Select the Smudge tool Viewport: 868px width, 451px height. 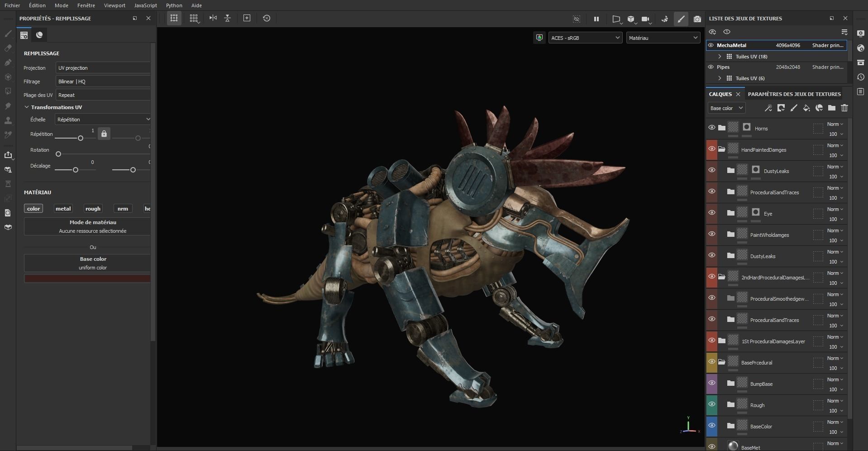pos(8,106)
